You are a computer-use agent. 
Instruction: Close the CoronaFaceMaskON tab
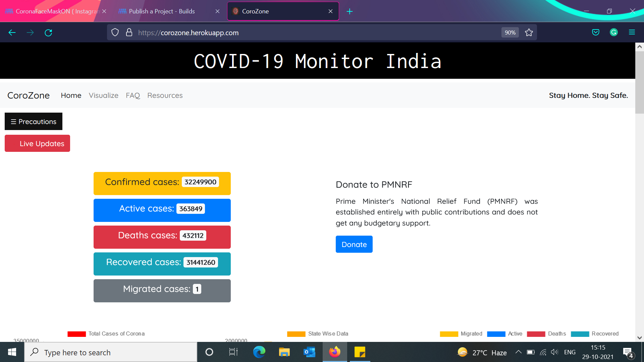click(x=104, y=11)
